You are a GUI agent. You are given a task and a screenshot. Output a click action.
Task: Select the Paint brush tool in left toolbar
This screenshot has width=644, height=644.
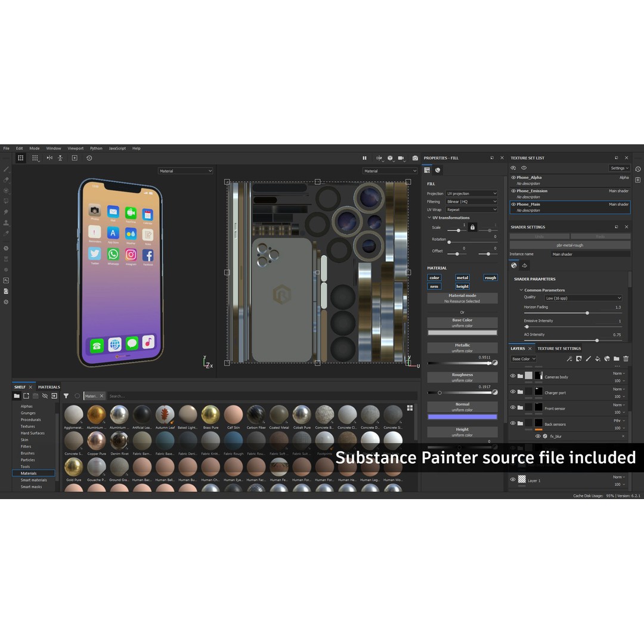pyautogui.click(x=6, y=169)
